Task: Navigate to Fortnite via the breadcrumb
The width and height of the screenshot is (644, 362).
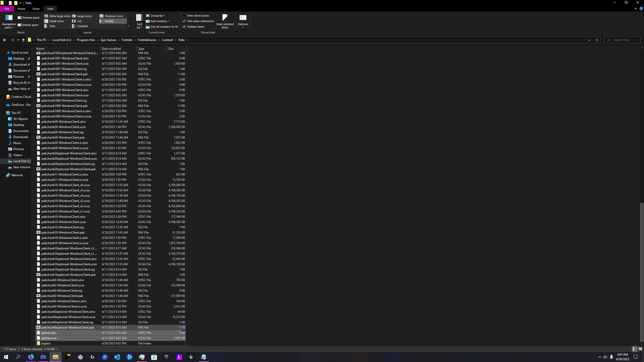Action: 127,40
